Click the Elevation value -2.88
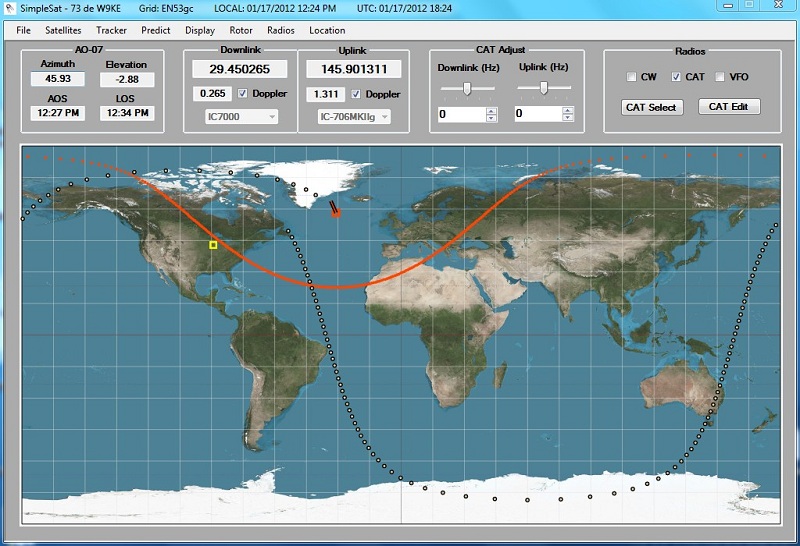The width and height of the screenshot is (800, 546). pyautogui.click(x=127, y=80)
